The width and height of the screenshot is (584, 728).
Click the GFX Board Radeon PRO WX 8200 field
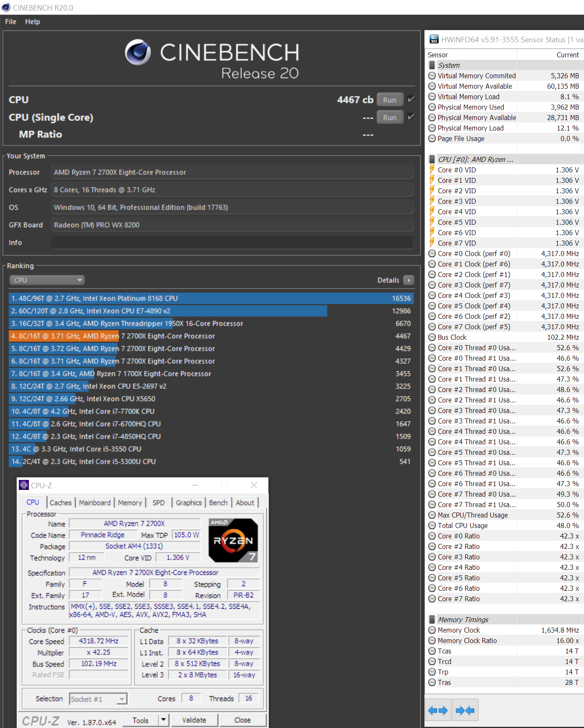coord(232,225)
